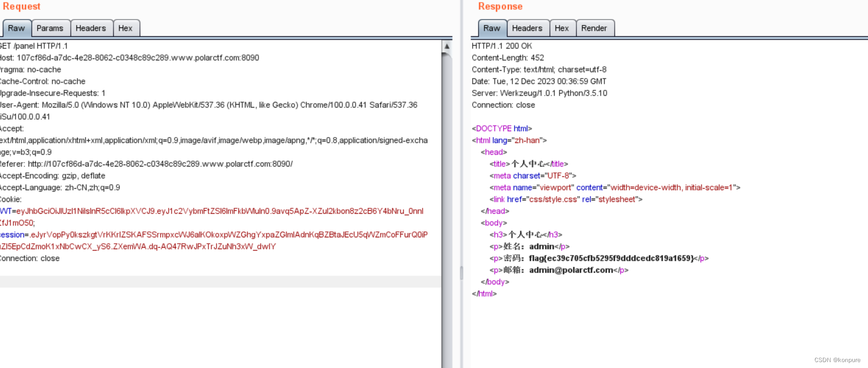Open the Request Hex tab
868x368 pixels.
click(x=126, y=28)
